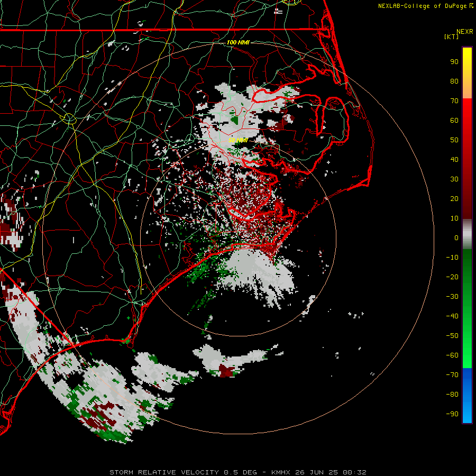Click the 100 NMI range ring label
This screenshot has height=476, width=476.
[238, 42]
